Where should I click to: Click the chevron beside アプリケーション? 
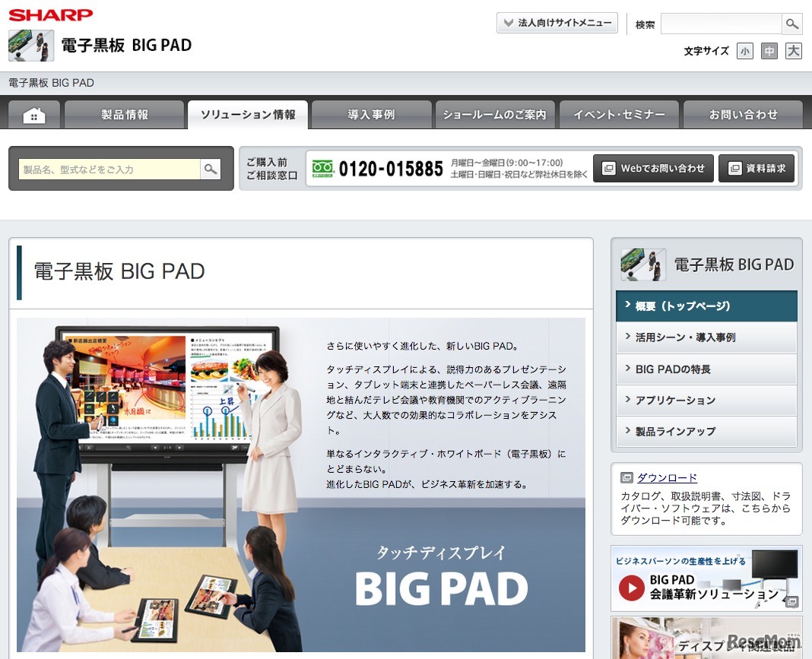628,399
